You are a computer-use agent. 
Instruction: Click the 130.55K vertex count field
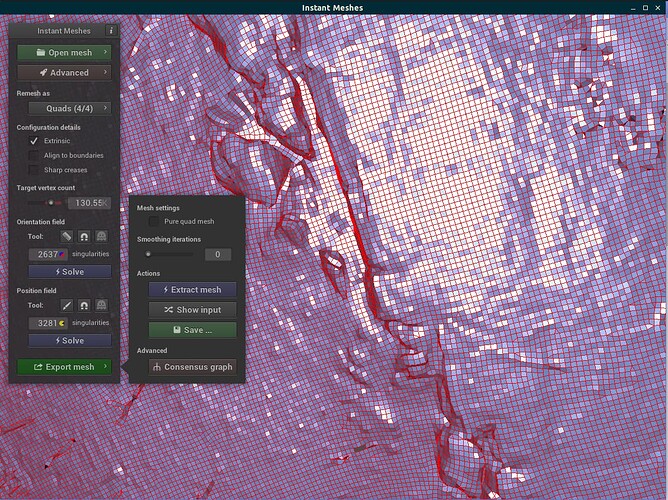click(90, 203)
